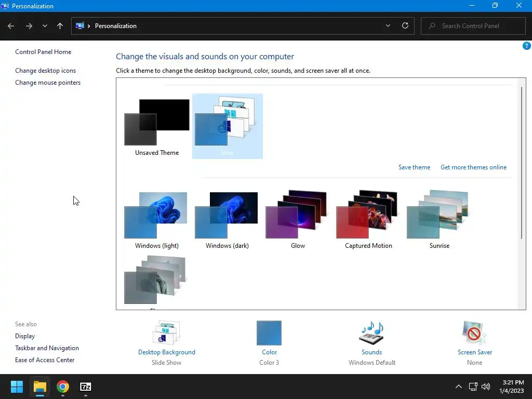This screenshot has height=399, width=532.
Task: Open Control Panel Home
Action: pyautogui.click(x=43, y=52)
